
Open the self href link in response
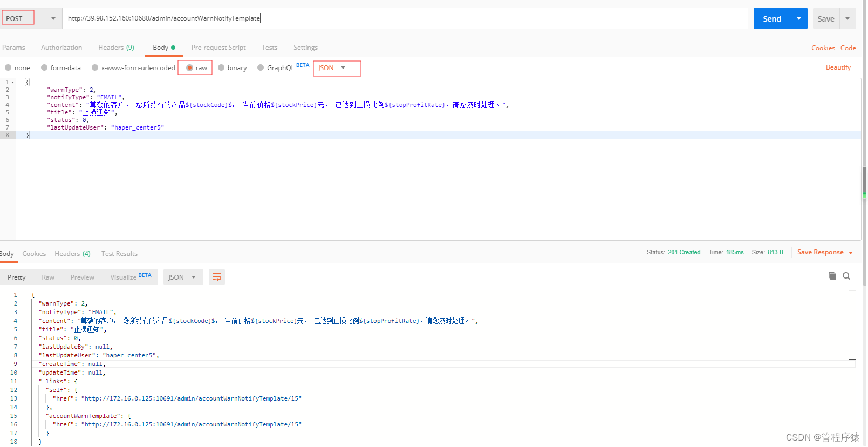click(x=192, y=398)
